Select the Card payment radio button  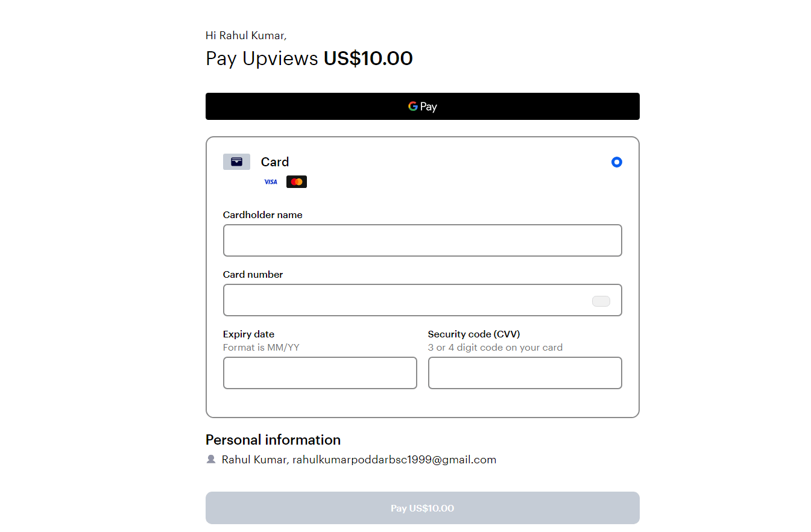616,162
